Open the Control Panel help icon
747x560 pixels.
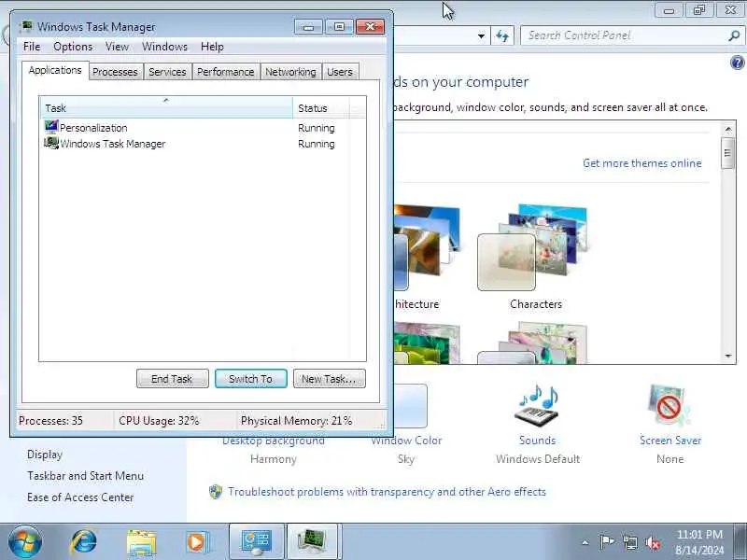(x=738, y=63)
